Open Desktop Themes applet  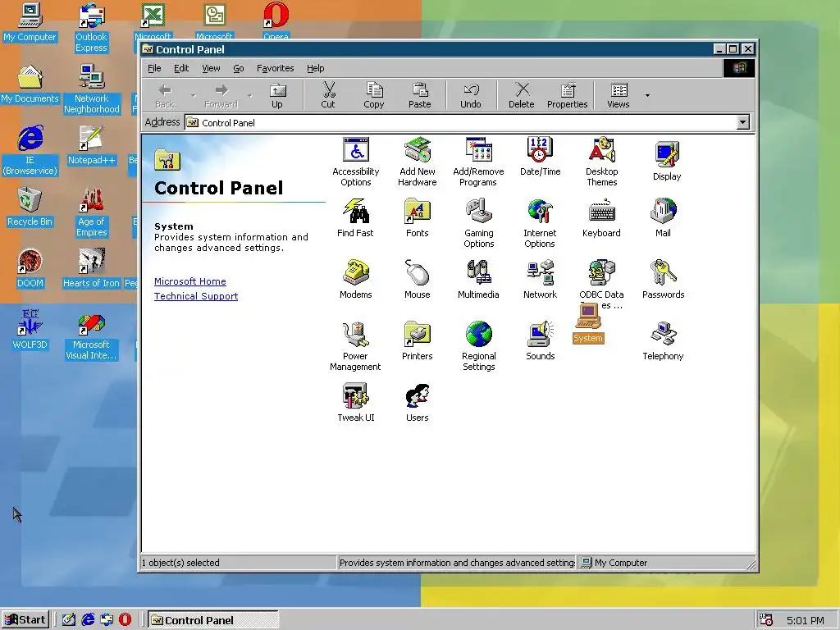[601, 162]
